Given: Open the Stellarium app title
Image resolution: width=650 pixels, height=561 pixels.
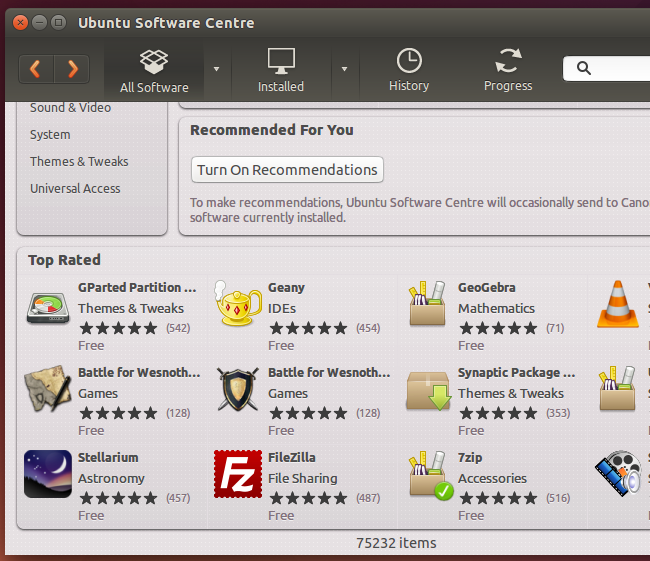Looking at the screenshot, I should coord(108,457).
